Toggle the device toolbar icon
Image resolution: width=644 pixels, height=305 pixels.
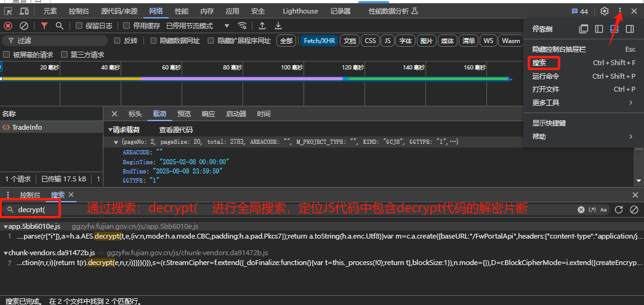click(24, 11)
